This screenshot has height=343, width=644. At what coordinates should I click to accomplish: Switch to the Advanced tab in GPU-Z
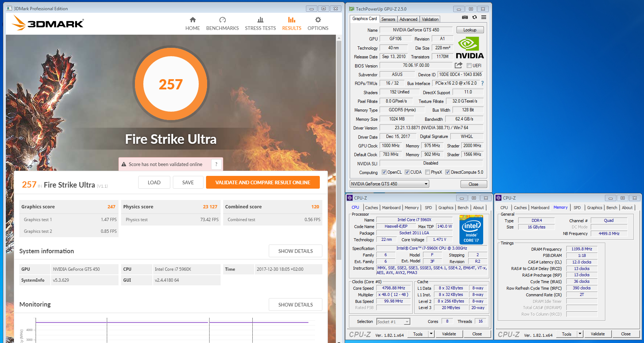[408, 19]
